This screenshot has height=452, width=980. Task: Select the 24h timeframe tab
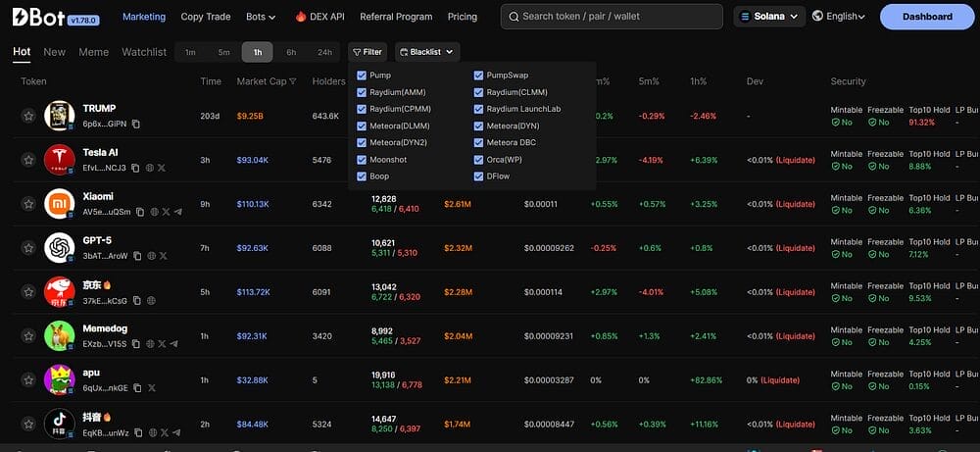(324, 52)
